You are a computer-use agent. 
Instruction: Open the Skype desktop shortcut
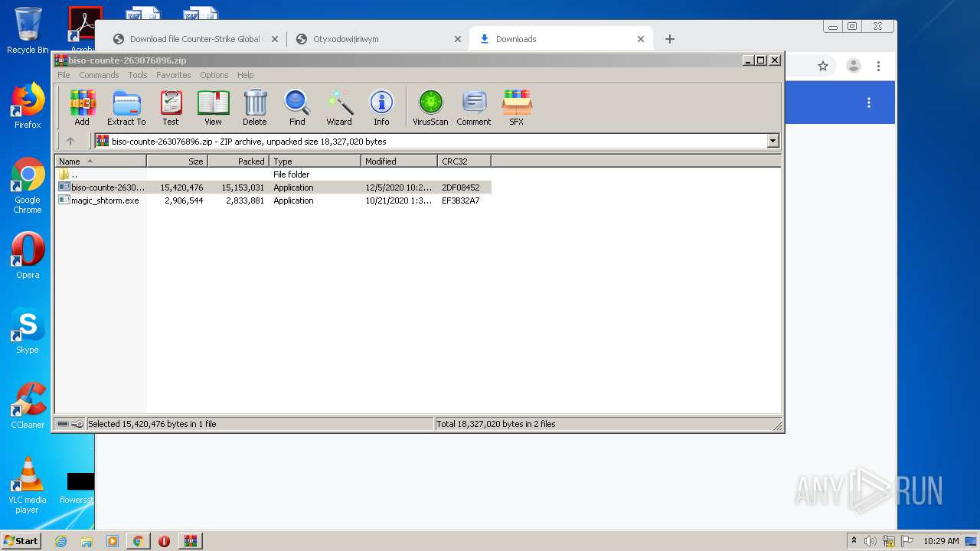click(28, 331)
